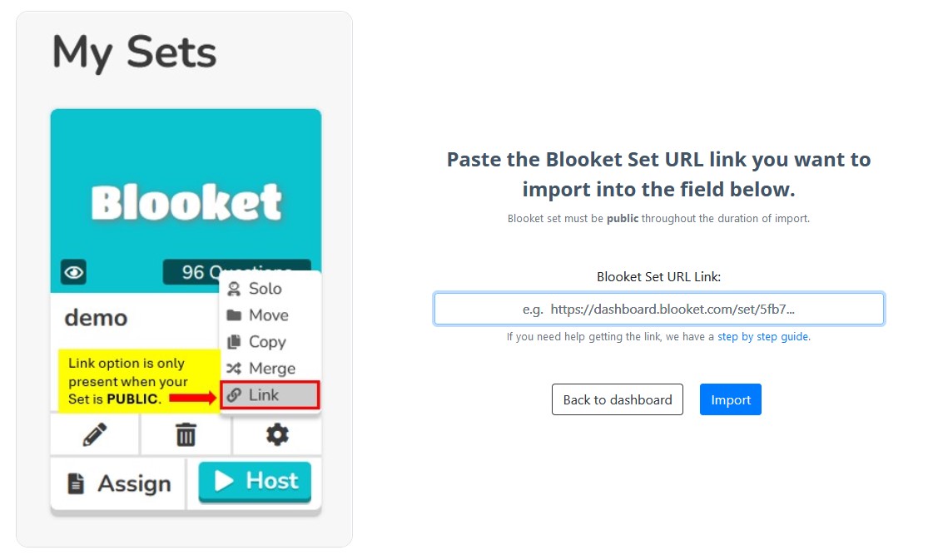Click the Copy documents icon

[x=234, y=342]
